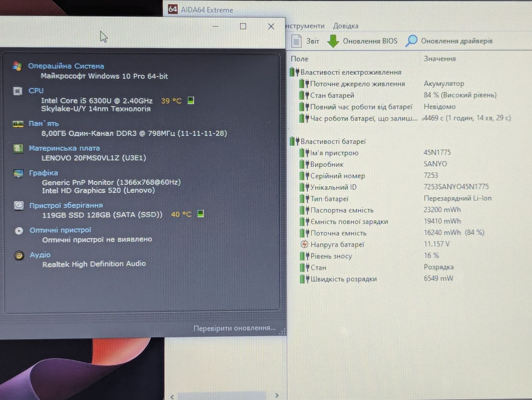Open the Пристрої зберігання section link
Screen dimensions: 532x400
click(66, 205)
